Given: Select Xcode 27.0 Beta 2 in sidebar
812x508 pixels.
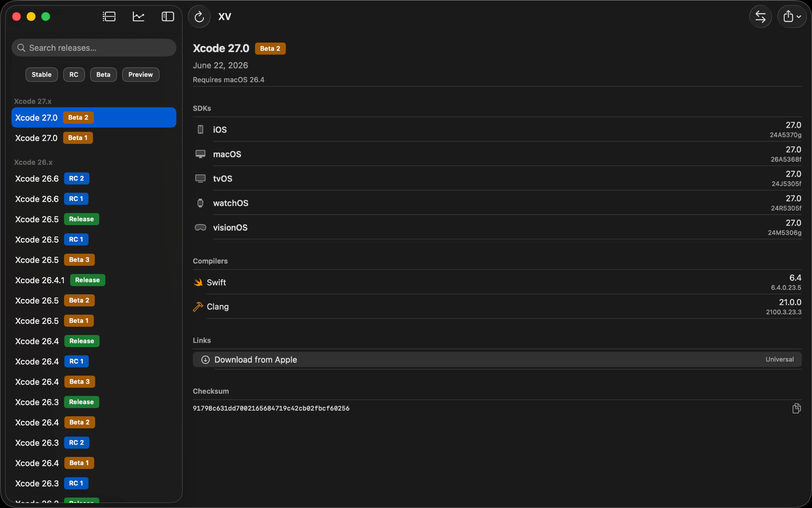Looking at the screenshot, I should click(94, 118).
